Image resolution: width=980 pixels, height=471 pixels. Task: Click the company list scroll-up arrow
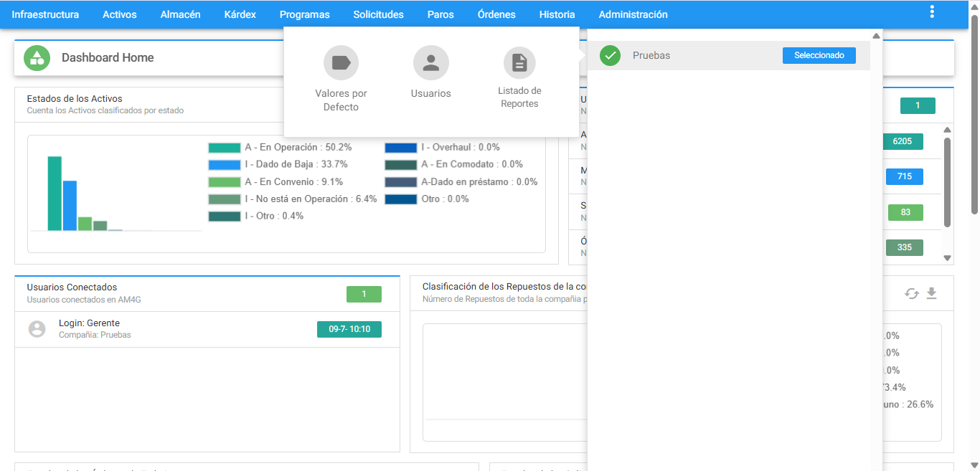876,36
